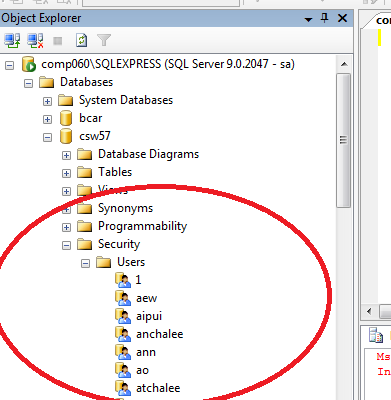This screenshot has width=391, height=400.
Task: Select the ann user name
Action: click(146, 352)
